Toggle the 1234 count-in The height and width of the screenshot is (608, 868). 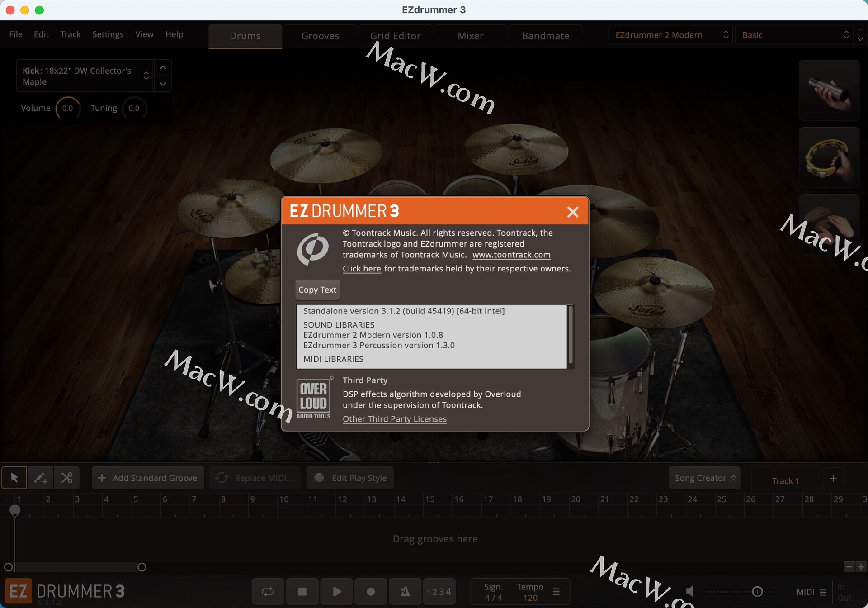coord(439,591)
